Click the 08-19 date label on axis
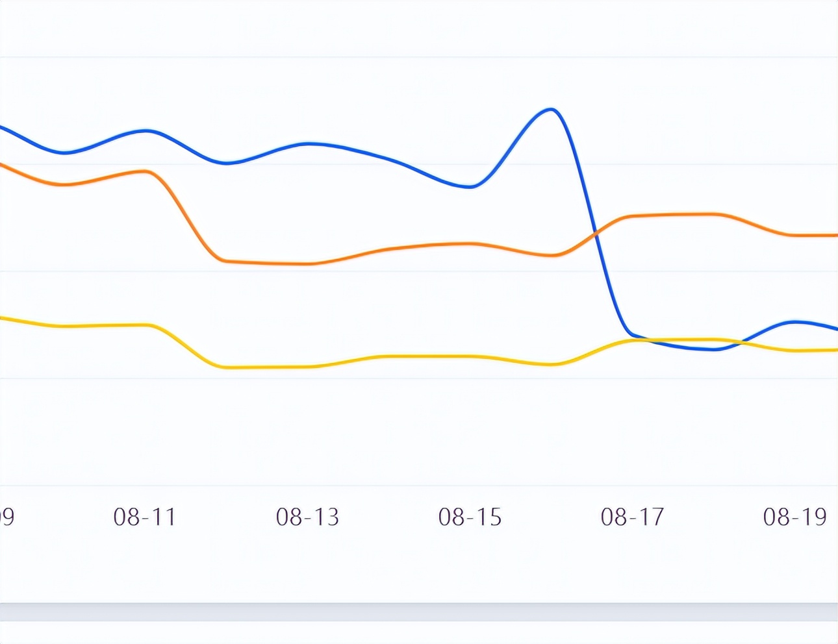The height and width of the screenshot is (644, 838). pyautogui.click(x=794, y=517)
